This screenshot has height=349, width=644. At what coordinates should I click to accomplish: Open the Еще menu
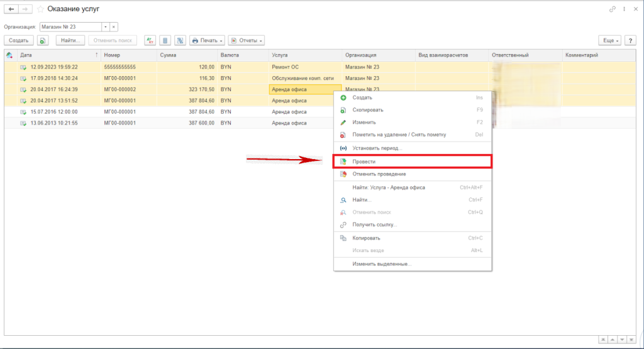coord(610,40)
